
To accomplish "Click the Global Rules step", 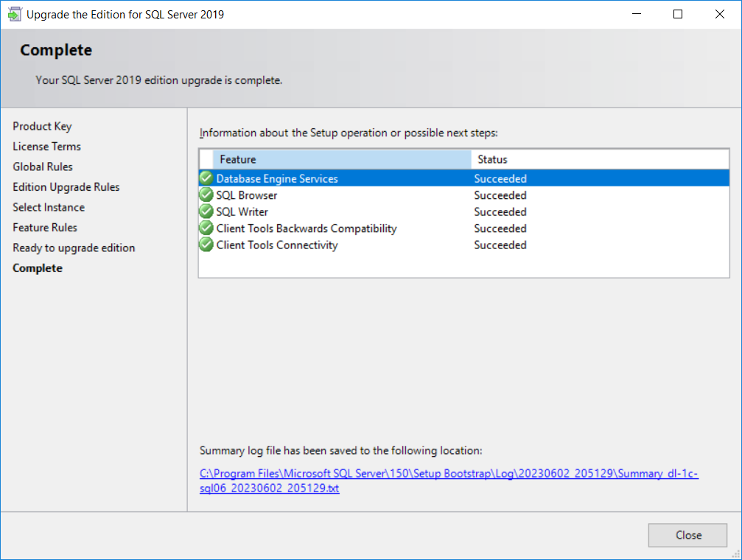I will pyautogui.click(x=43, y=167).
